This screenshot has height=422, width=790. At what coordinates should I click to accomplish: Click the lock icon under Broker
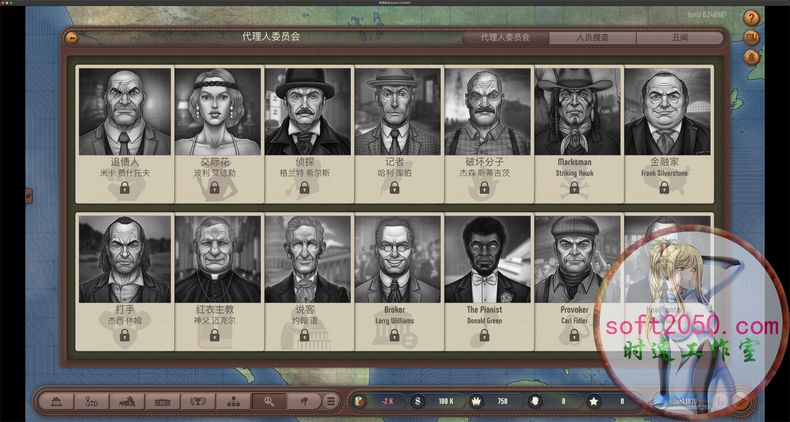[394, 335]
